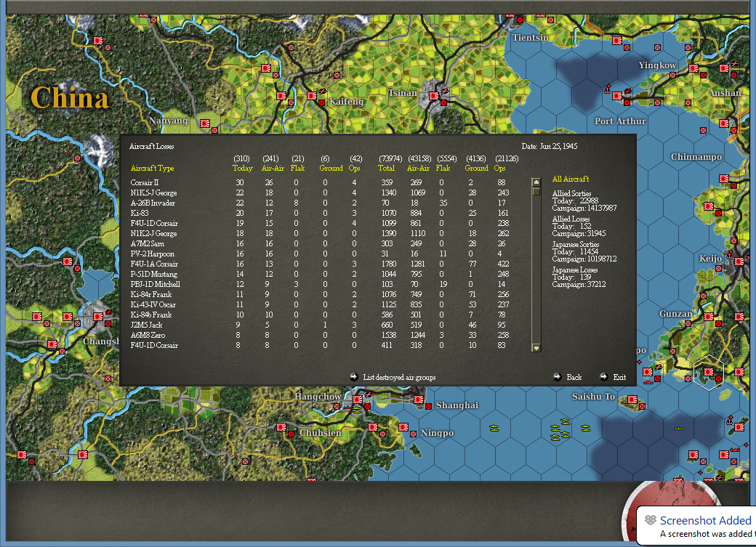
Task: Sort by Aircraft Type header
Action: click(x=153, y=169)
